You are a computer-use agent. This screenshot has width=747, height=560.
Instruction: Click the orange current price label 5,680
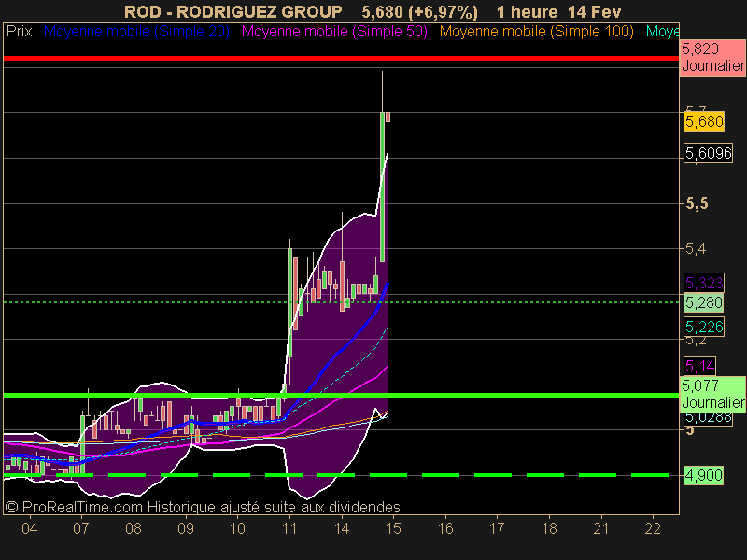(704, 121)
